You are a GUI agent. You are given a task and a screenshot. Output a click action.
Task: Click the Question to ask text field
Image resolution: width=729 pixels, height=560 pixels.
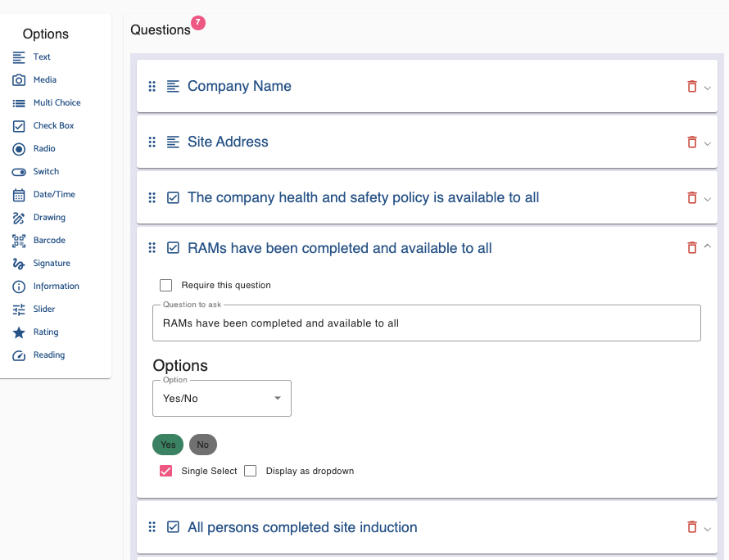[426, 323]
